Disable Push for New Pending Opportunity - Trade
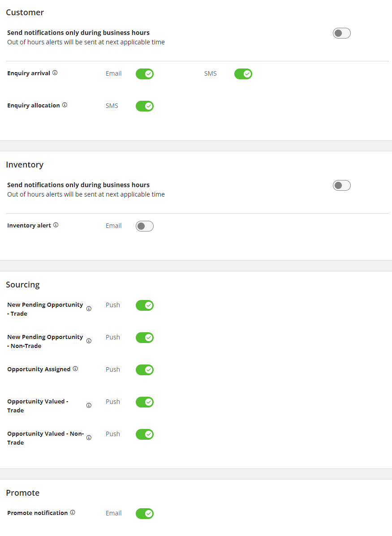This screenshot has width=392, height=536. pos(145,305)
